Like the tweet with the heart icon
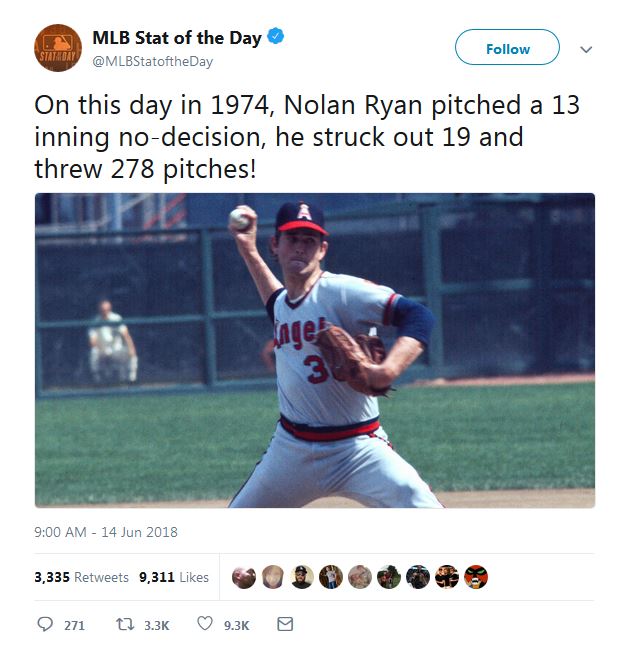620x648 pixels. pyautogui.click(x=205, y=625)
